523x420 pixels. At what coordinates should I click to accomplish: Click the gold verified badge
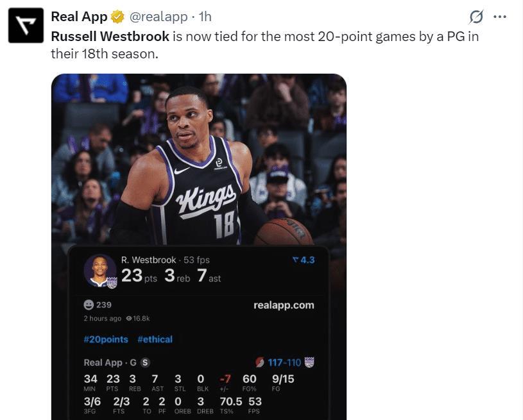117,17
